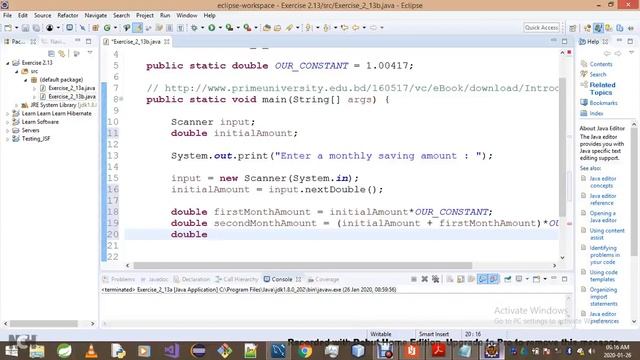The image size is (640, 360).
Task: Open the Visual Studio icon in taskbar
Action: click(x=171, y=351)
